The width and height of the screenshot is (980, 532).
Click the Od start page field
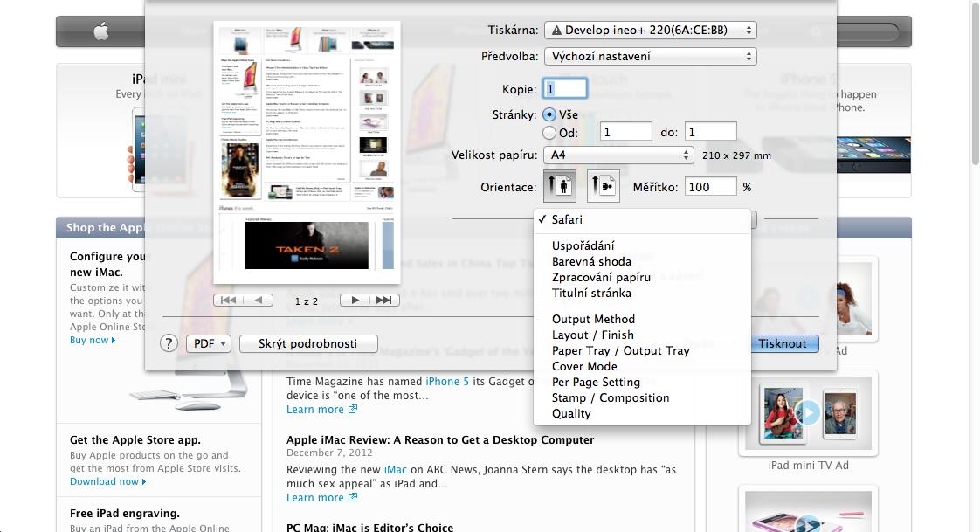[625, 132]
